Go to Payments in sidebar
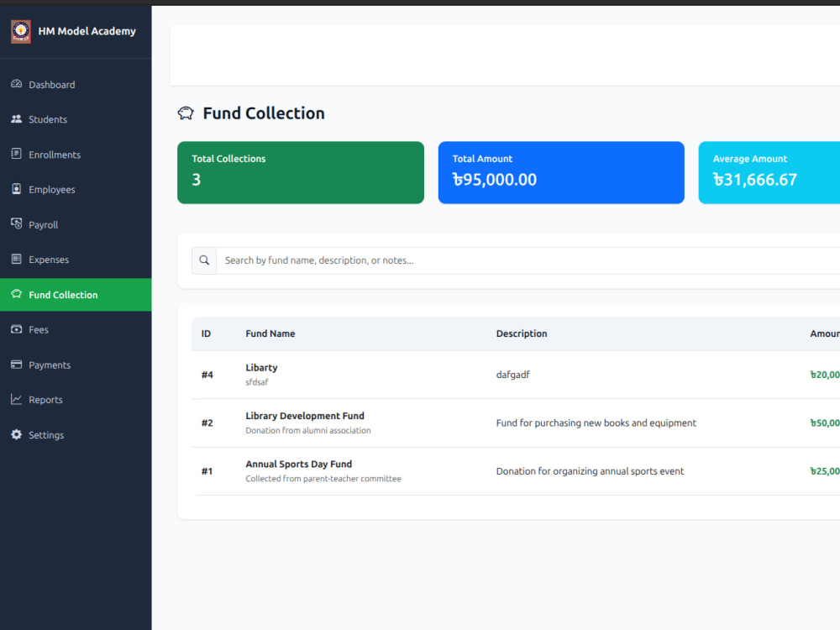 [x=76, y=365]
